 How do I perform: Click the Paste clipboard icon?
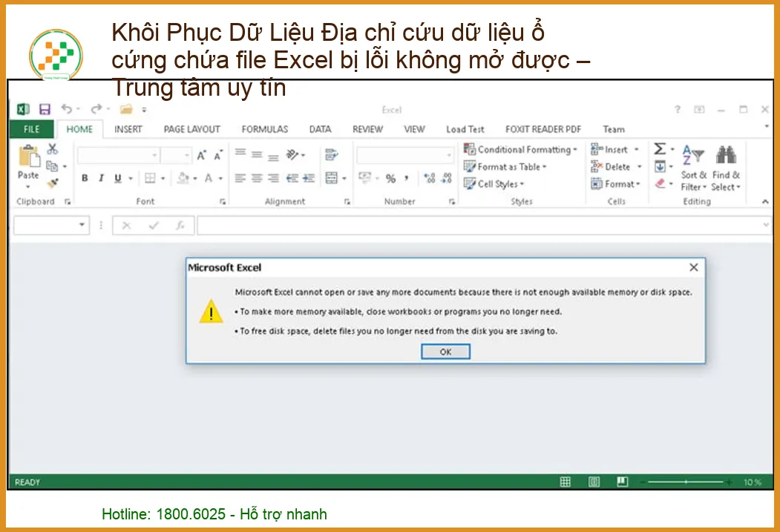click(x=29, y=156)
